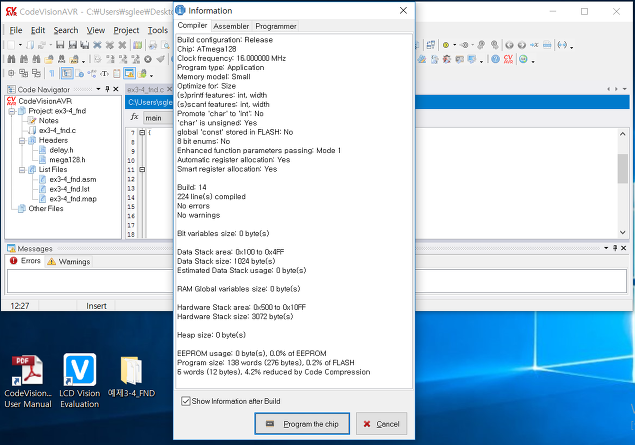Click the yellow circle debugger icon
The height and width of the screenshot is (445, 635).
point(445,45)
